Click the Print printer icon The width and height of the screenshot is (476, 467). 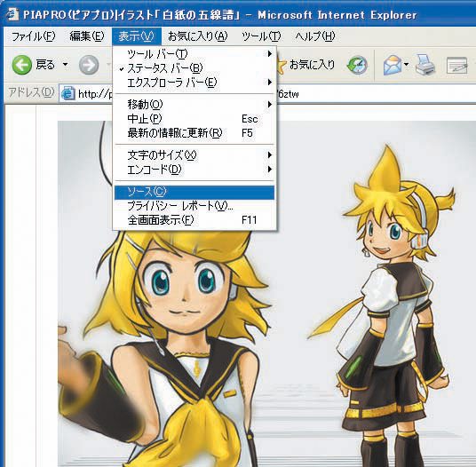pos(425,65)
